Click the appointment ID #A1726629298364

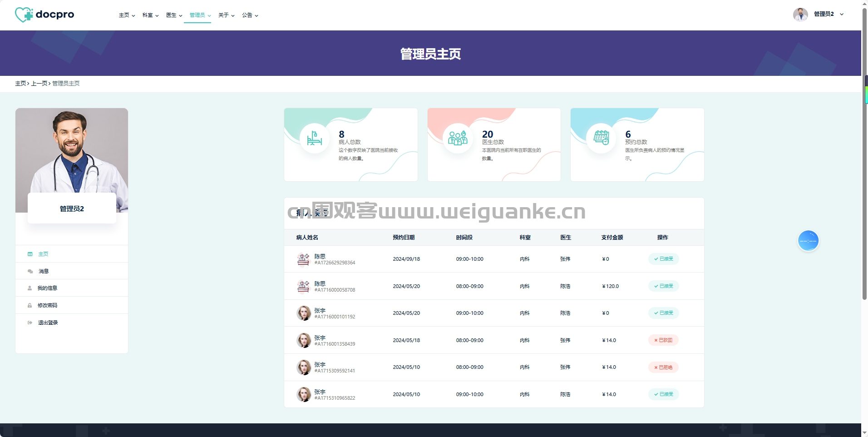click(335, 263)
